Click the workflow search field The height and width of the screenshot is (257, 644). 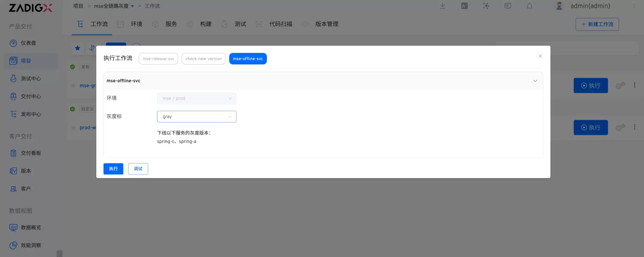[x=567, y=48]
